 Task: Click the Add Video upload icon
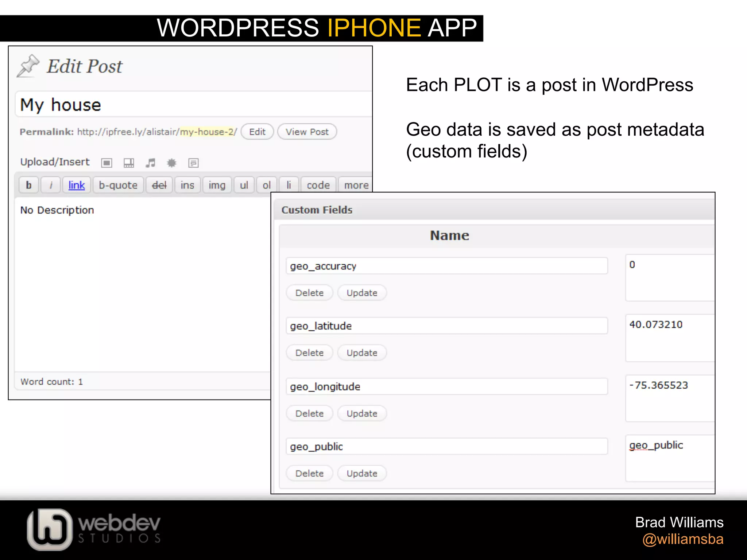[129, 163]
